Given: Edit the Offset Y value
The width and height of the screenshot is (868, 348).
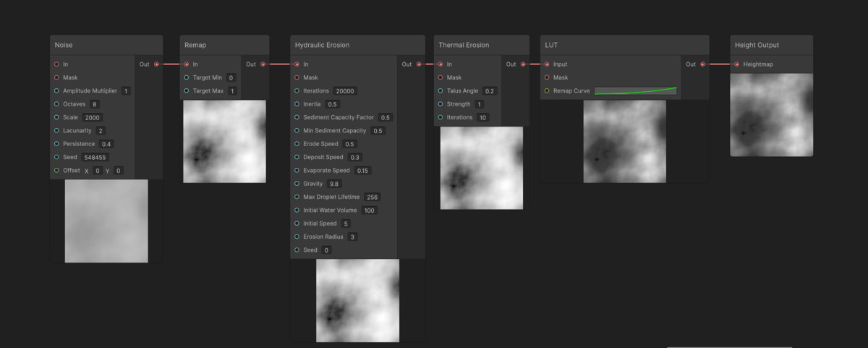Looking at the screenshot, I should click(x=118, y=171).
